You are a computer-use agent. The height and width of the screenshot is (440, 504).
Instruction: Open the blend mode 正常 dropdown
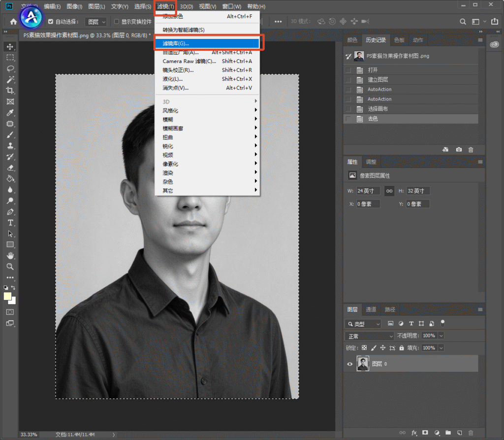[x=369, y=337]
